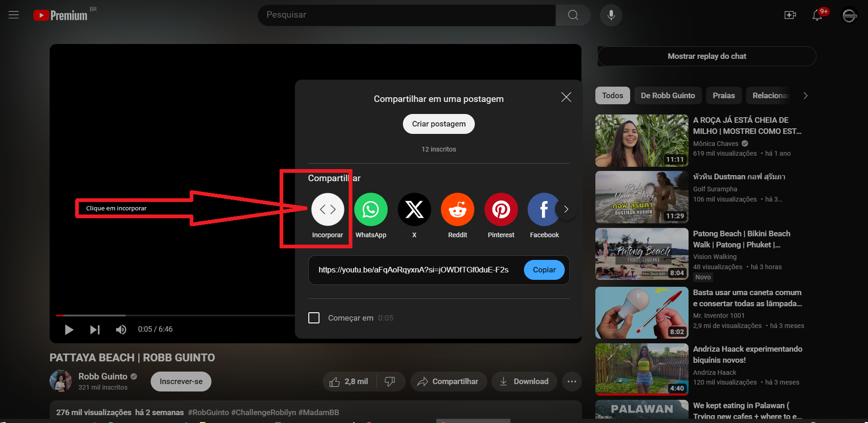Share via the X icon

[415, 209]
